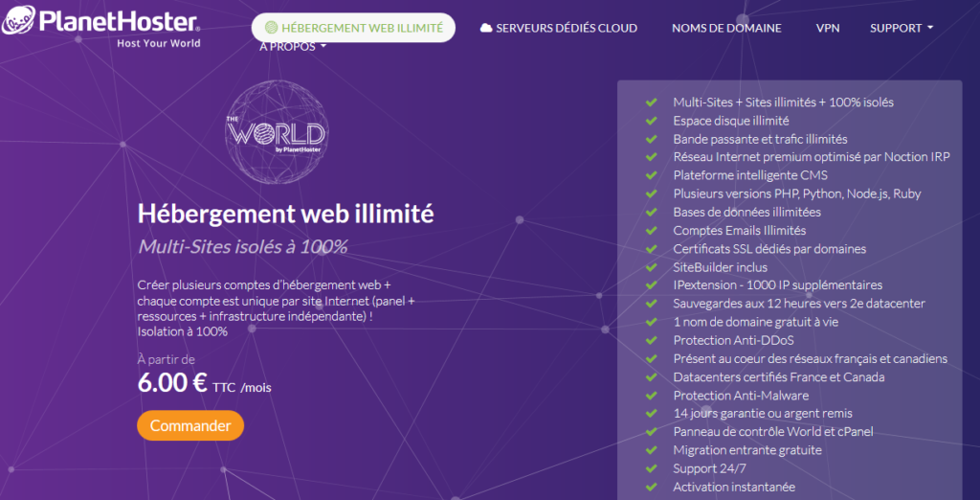Click checkmark beside Plusieurs versions PHP

(x=651, y=194)
